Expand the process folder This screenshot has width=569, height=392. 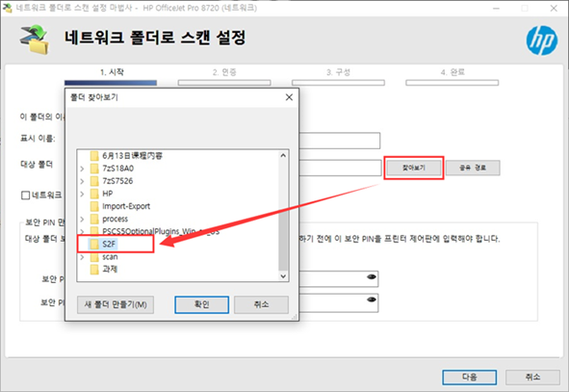pos(82,219)
